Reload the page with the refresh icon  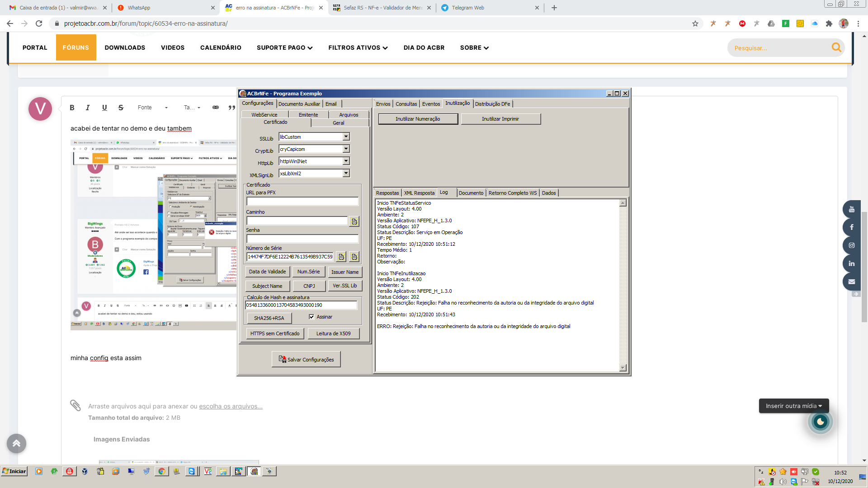click(x=39, y=23)
